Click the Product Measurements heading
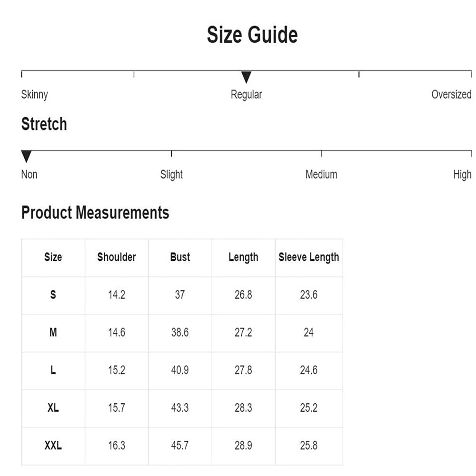Screen dimensions: 476x476 pos(95,212)
